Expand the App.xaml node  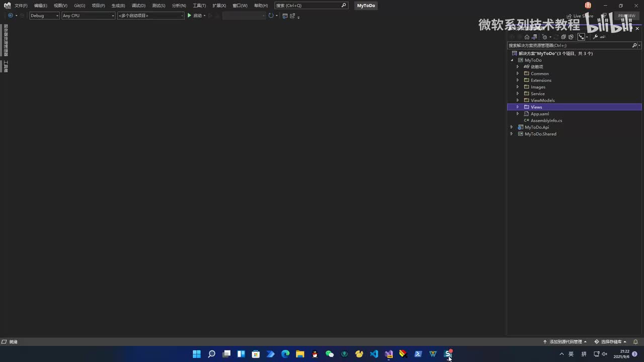[x=518, y=114]
